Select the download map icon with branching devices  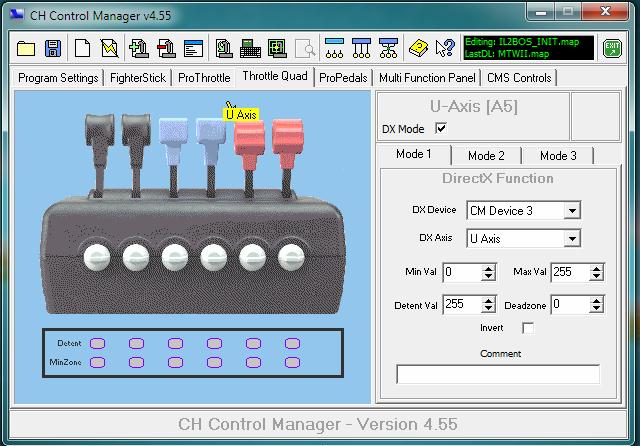tap(388, 49)
